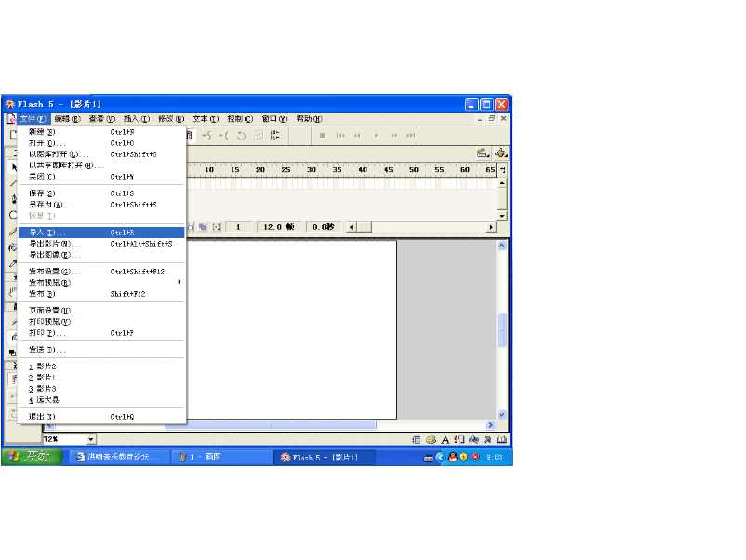Click the 12.0 frame rate field
The image size is (746, 560).
point(279,227)
